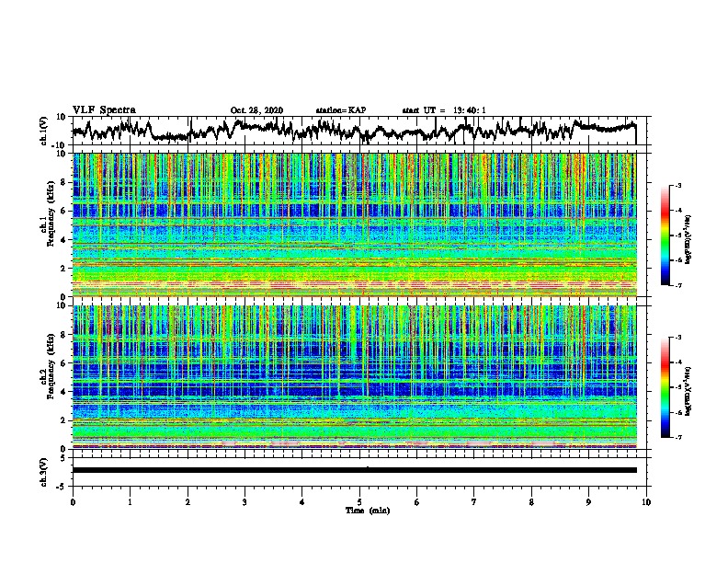Screen dimensions: 728x563
Task: Click the "-3" label on ch.2 colorbar
Action: tap(677, 338)
